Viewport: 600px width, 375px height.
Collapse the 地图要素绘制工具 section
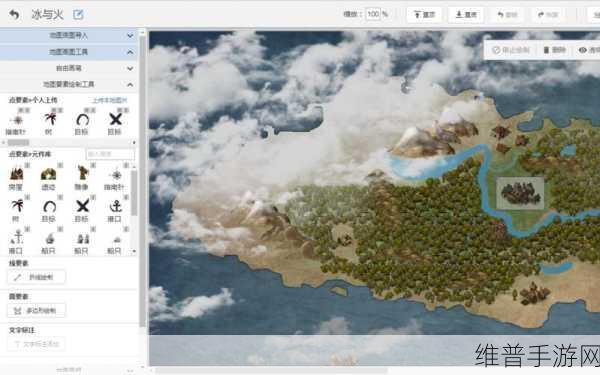69,84
